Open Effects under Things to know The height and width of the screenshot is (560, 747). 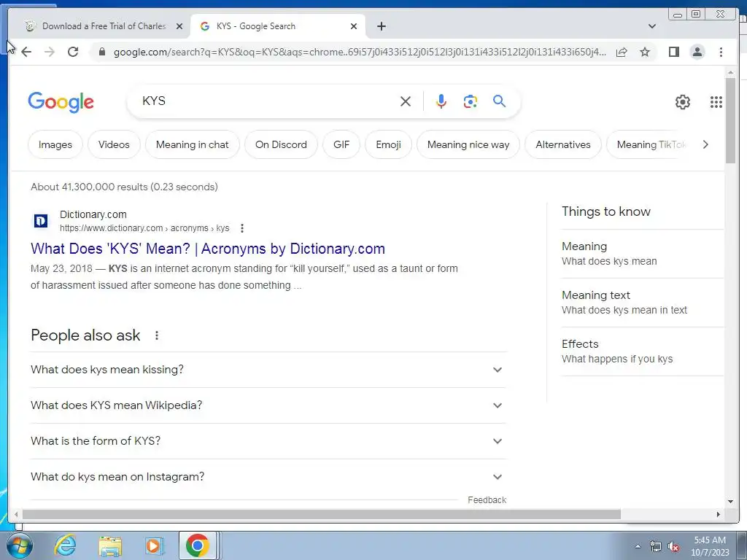coord(642,351)
